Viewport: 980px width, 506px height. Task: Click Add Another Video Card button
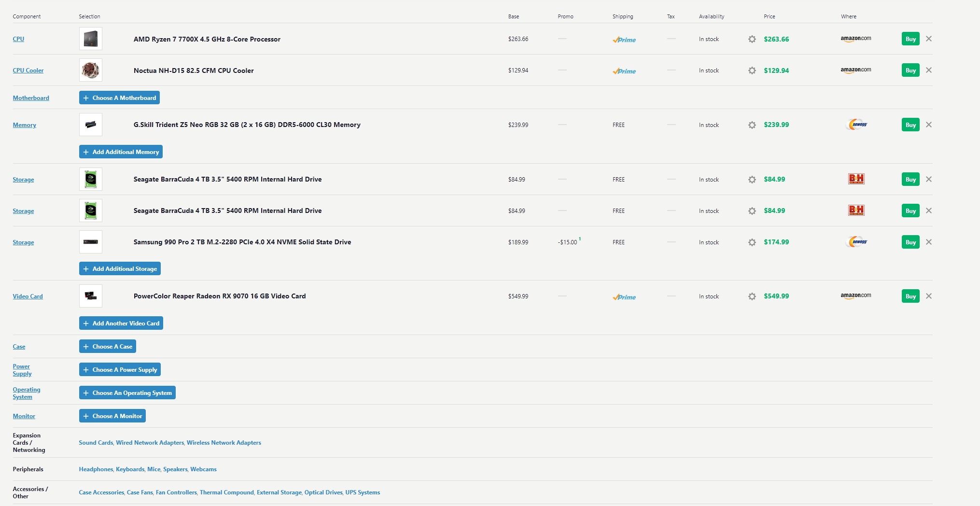[x=121, y=323]
